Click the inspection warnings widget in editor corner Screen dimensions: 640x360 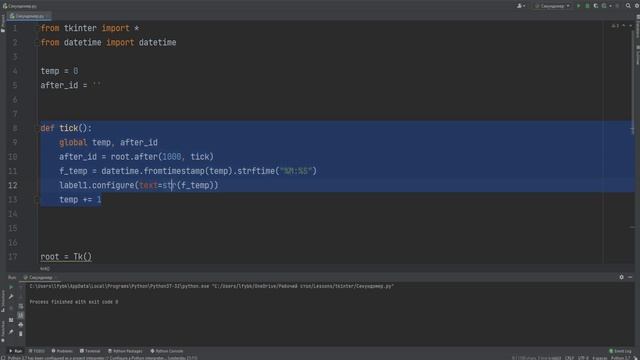[x=616, y=26]
